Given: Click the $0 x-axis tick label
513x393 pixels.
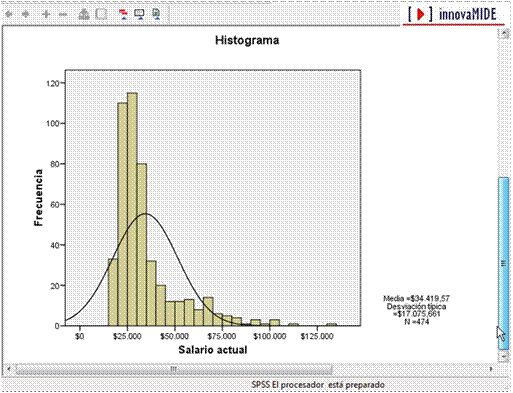Looking at the screenshot, I should (x=79, y=336).
